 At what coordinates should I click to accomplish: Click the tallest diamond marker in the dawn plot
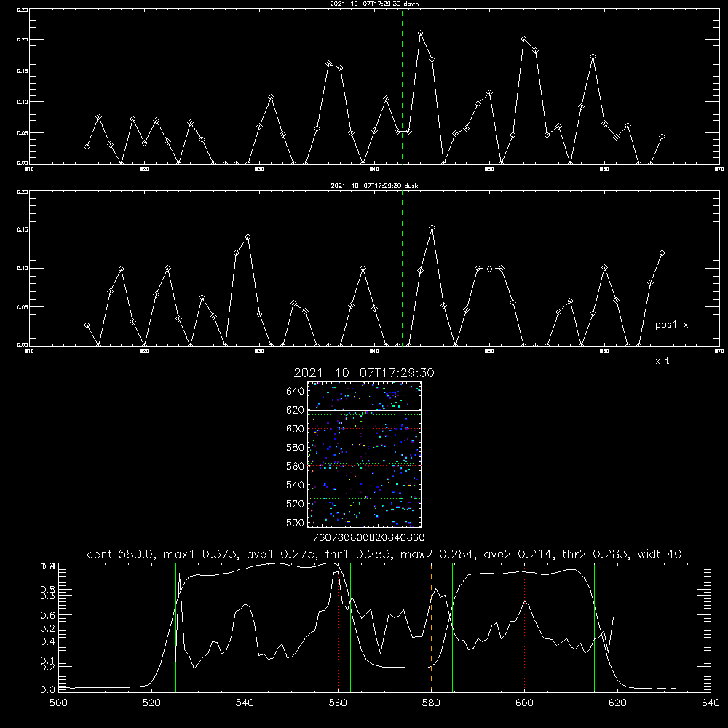[420, 33]
